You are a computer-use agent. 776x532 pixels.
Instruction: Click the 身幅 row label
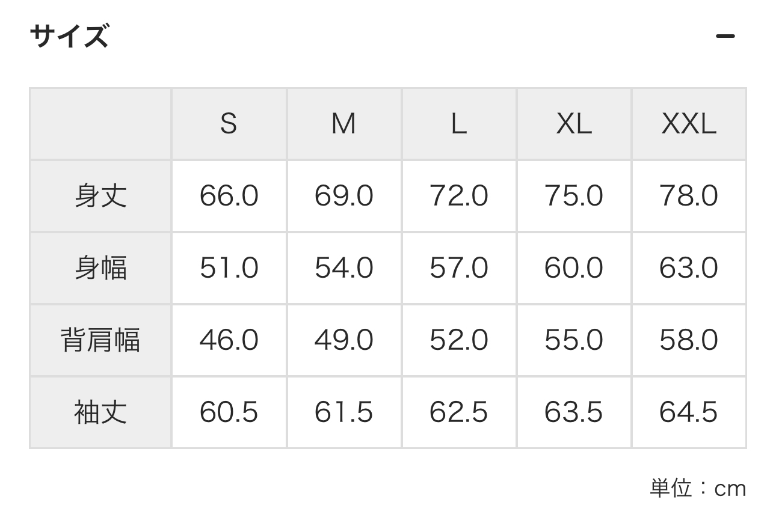(100, 268)
